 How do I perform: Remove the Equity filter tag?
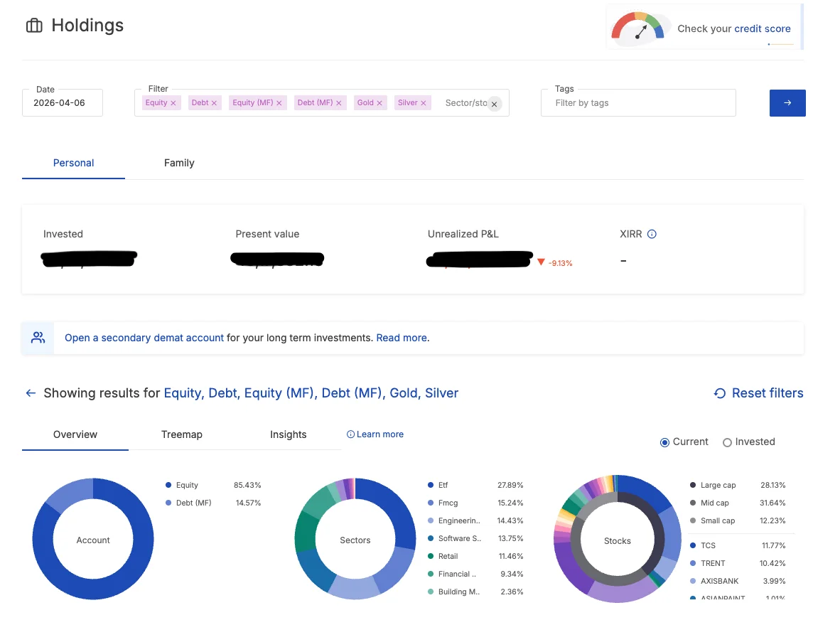pos(173,103)
